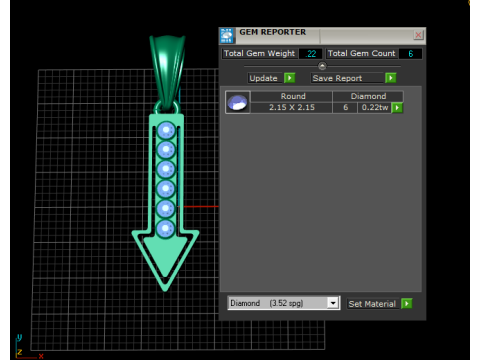Click the Update label button
This screenshot has width=480, height=360.
coord(265,78)
